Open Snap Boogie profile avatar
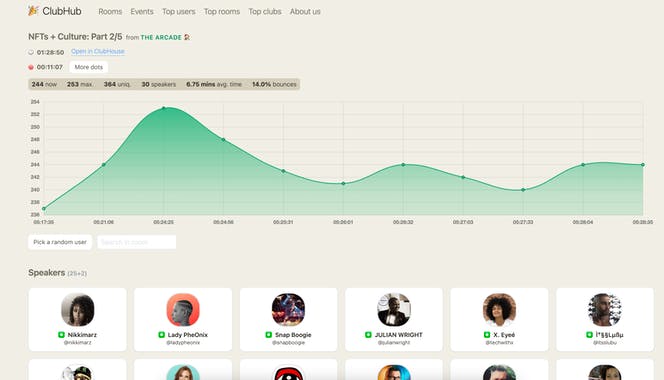 [x=288, y=310]
